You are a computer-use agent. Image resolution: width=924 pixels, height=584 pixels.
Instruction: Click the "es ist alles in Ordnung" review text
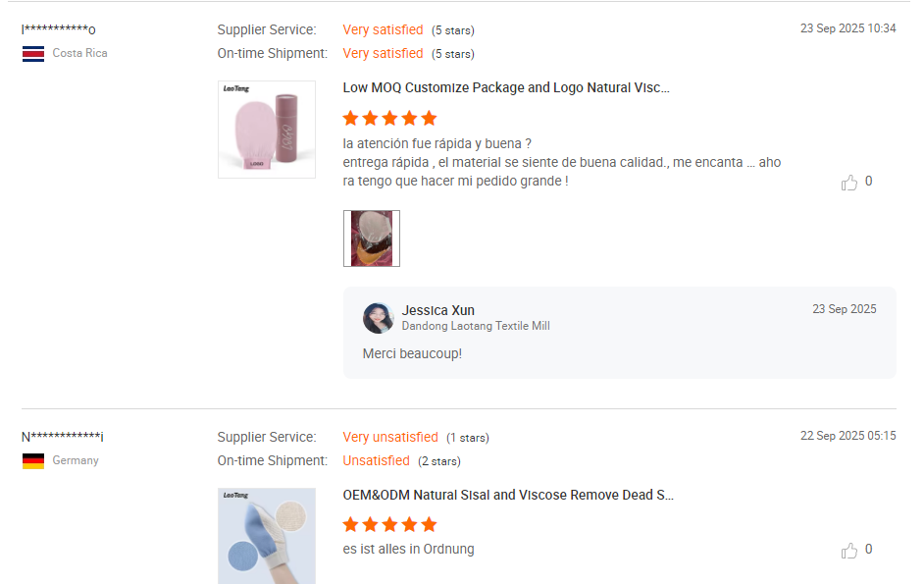coord(408,549)
